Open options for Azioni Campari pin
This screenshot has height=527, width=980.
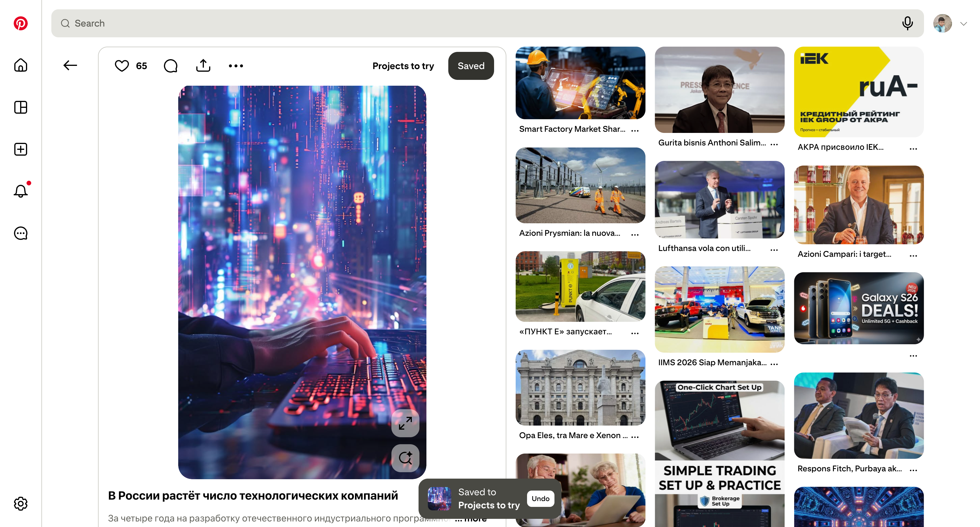tap(914, 256)
